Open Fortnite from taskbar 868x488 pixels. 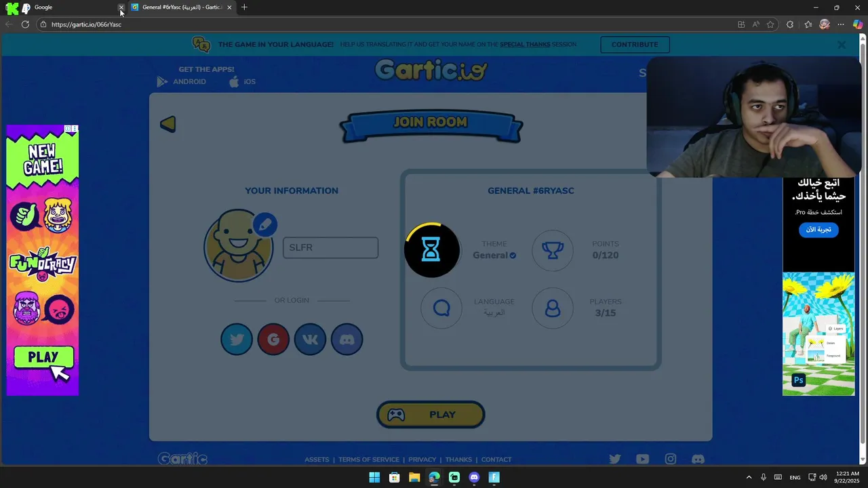pos(494,477)
